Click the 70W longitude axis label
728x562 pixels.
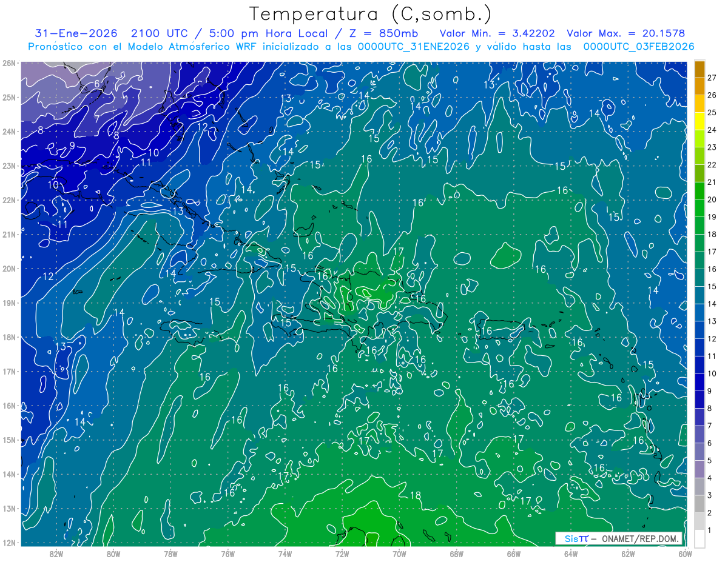tap(399, 554)
